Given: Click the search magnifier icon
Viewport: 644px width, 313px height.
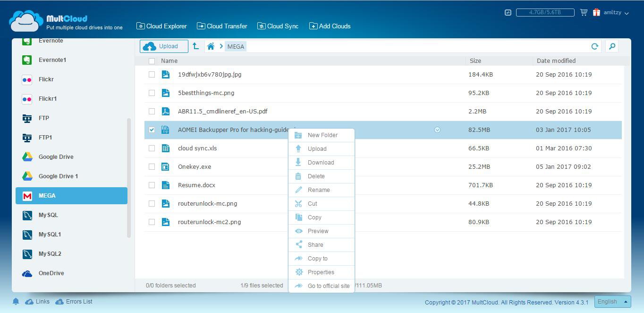Looking at the screenshot, I should click(612, 46).
